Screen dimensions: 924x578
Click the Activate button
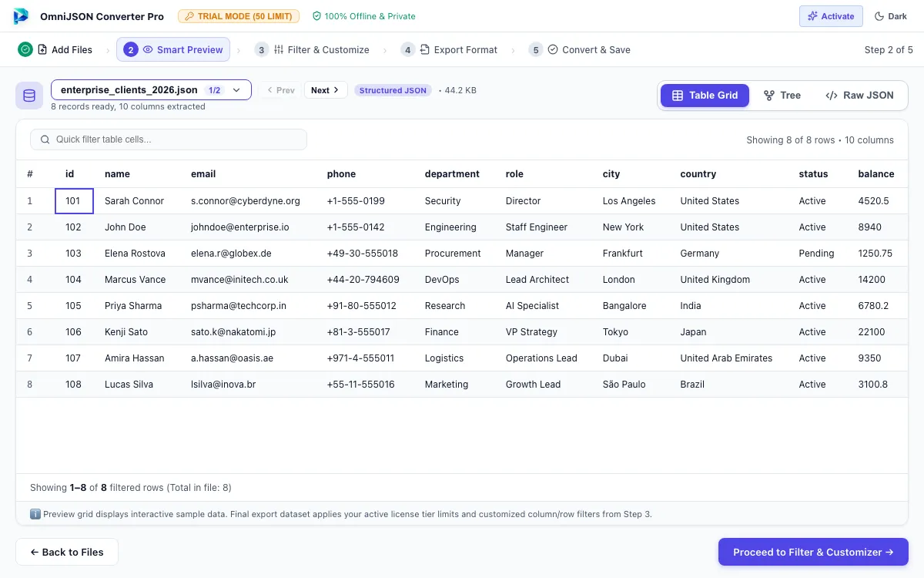tap(831, 16)
